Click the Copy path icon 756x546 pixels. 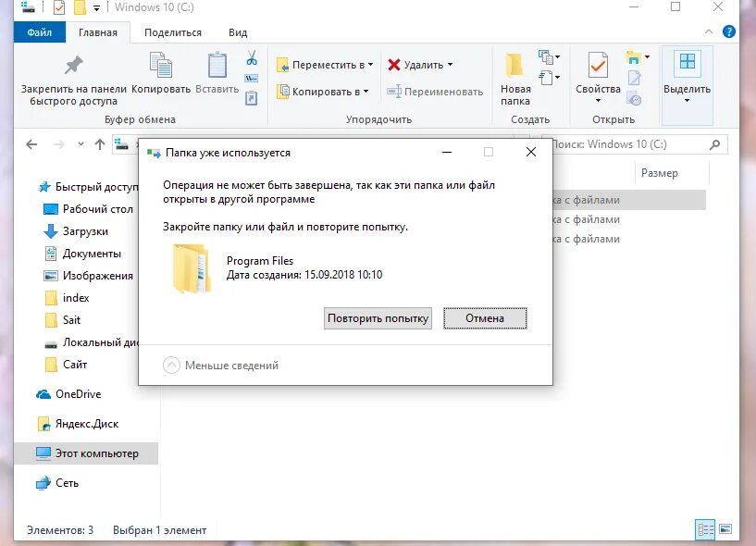[251, 78]
